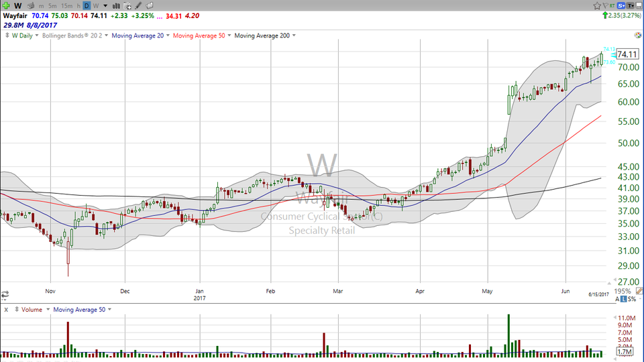The height and width of the screenshot is (362, 644).
Task: Click the color palette icon
Action: tap(638, 36)
